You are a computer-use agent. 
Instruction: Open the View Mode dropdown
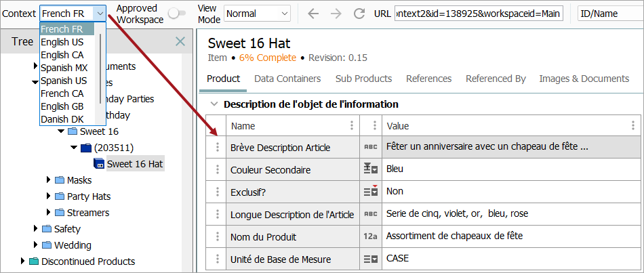tap(257, 14)
